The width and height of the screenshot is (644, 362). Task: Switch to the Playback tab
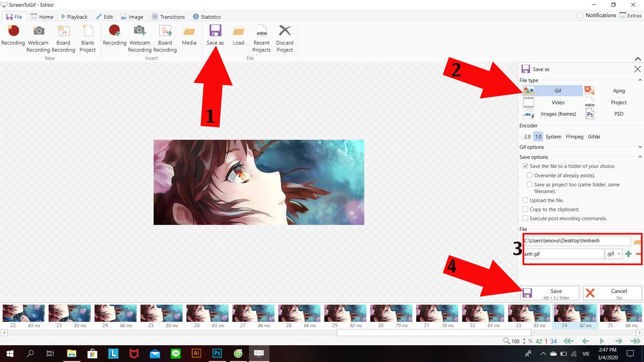click(x=74, y=17)
